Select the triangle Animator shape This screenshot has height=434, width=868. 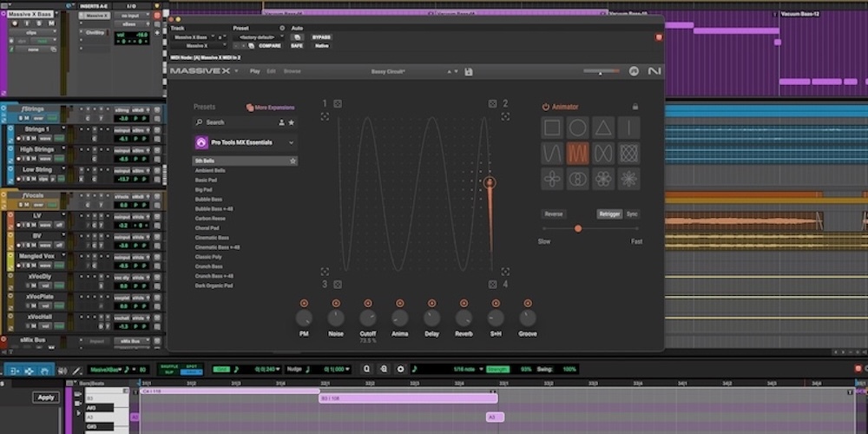(603, 128)
